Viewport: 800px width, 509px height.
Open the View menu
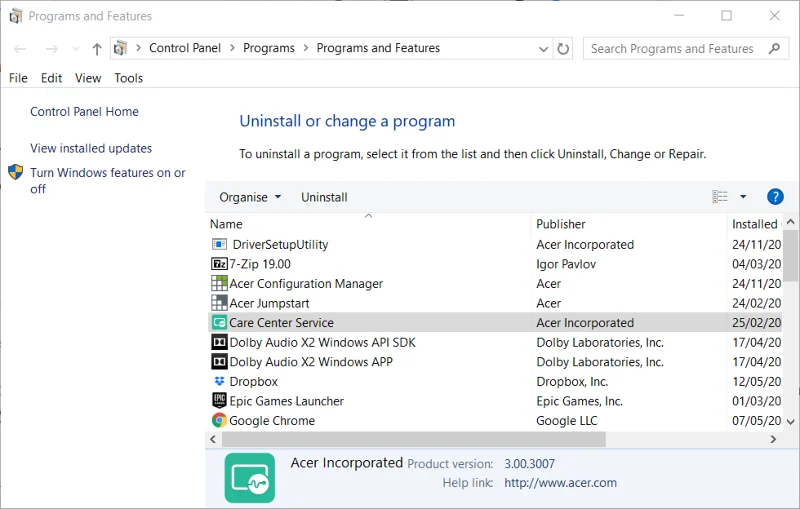88,78
